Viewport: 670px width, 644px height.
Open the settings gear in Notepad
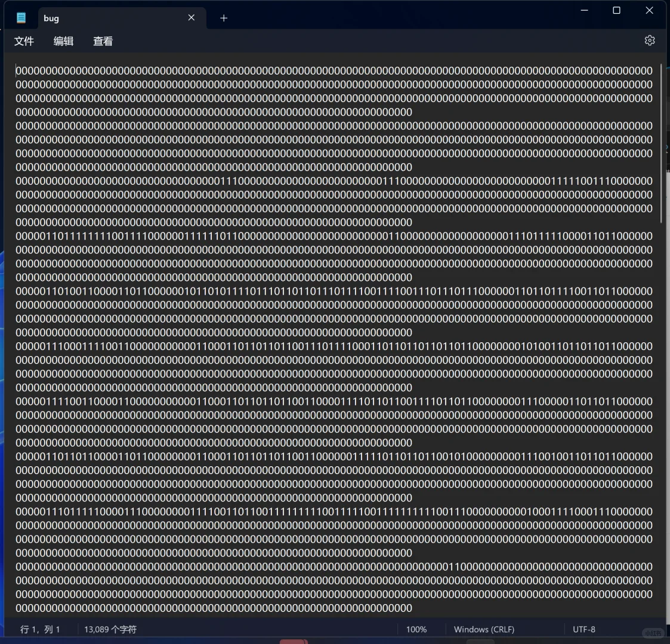coord(650,41)
